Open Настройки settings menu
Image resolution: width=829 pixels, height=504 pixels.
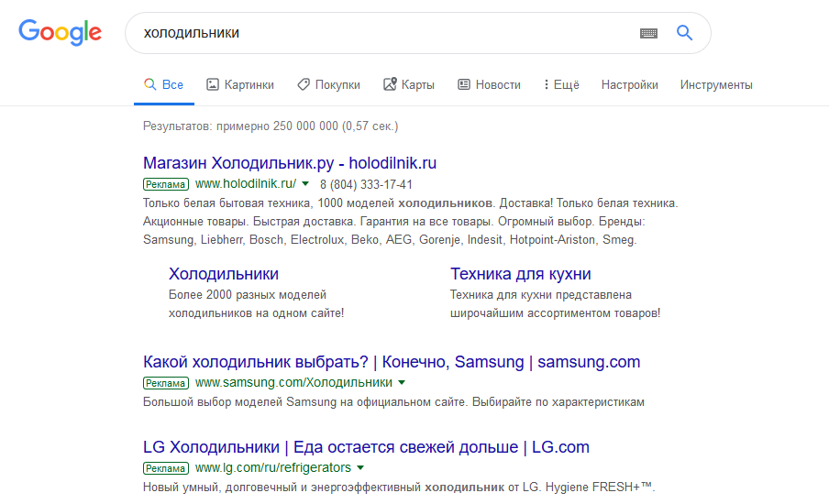[629, 84]
